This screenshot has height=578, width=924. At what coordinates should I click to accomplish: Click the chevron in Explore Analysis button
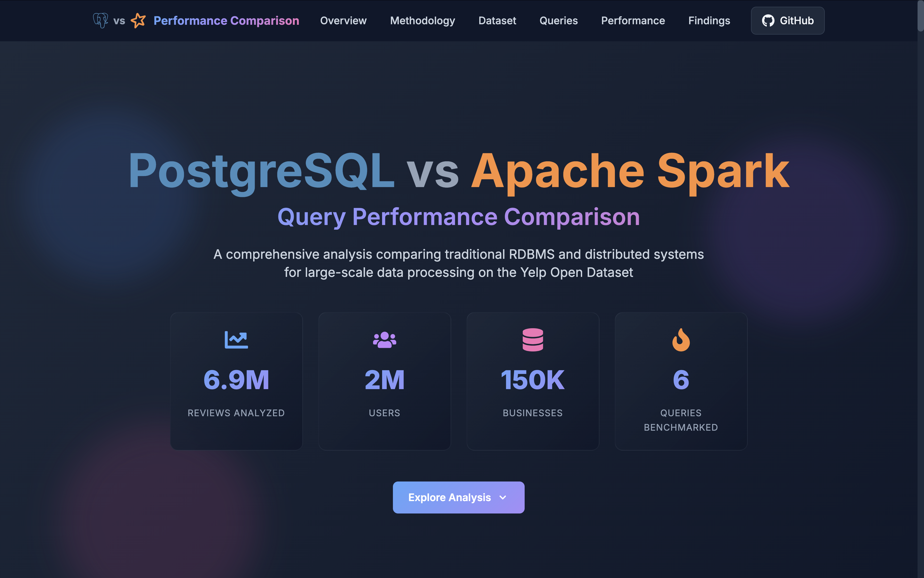coord(503,497)
